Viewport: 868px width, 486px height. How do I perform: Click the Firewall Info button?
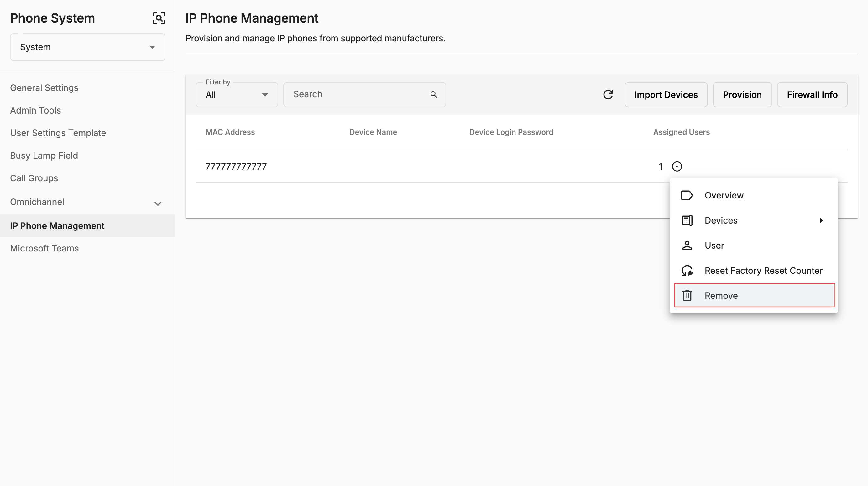(x=812, y=95)
